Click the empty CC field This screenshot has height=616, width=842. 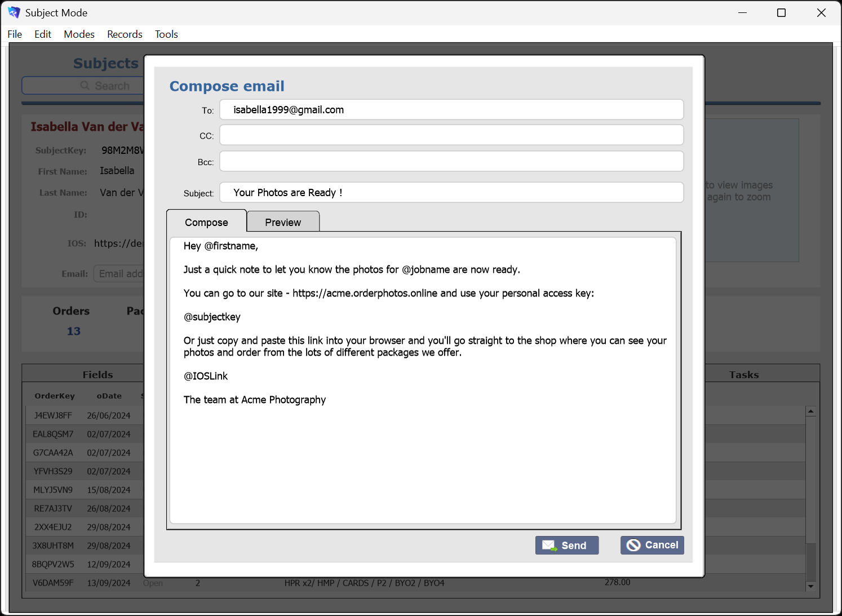[x=451, y=135]
